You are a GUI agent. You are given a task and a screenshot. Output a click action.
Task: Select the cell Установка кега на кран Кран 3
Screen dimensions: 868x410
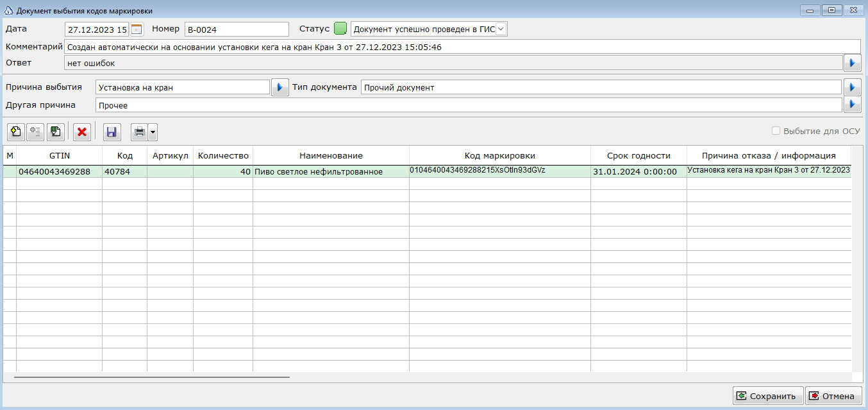click(x=769, y=171)
